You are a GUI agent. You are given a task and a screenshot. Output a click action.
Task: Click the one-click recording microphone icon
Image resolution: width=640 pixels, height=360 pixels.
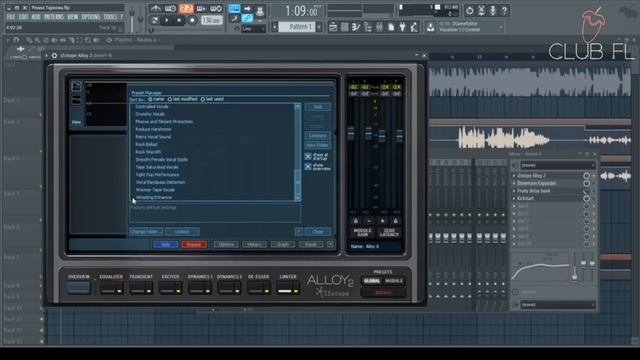(x=493, y=11)
